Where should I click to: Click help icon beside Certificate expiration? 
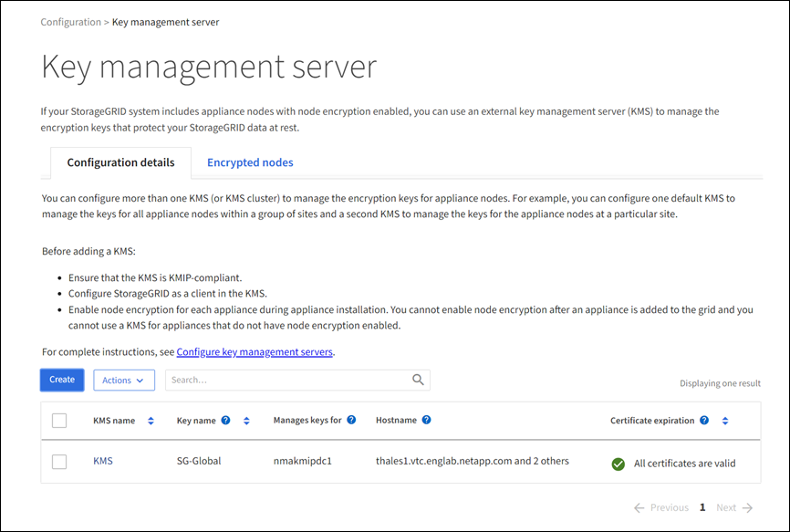(x=704, y=421)
